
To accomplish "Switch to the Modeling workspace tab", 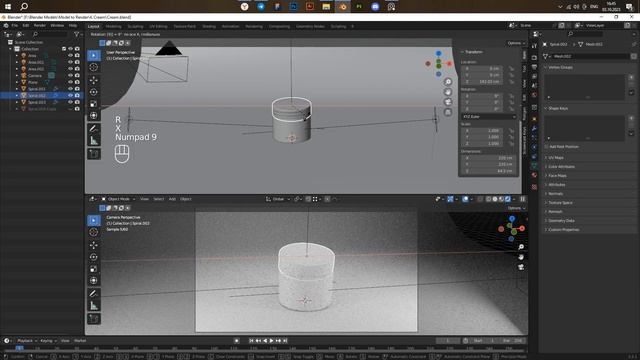I will 113,27.
